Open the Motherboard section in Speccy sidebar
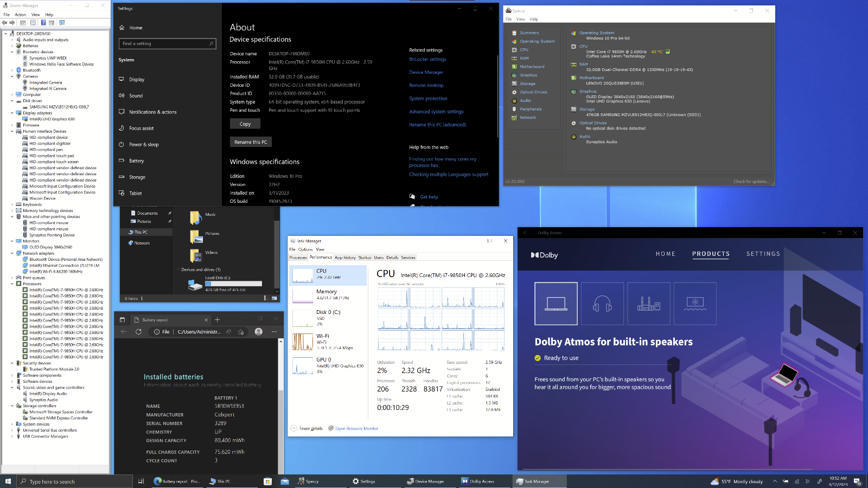868x488 pixels. (532, 67)
